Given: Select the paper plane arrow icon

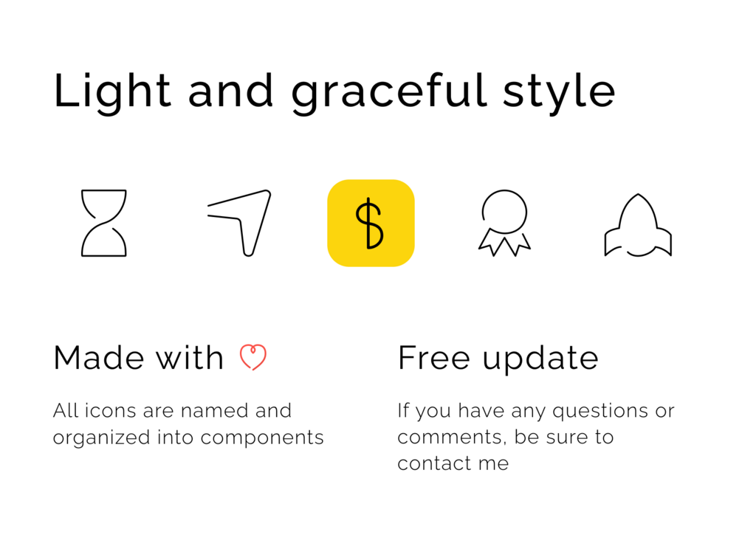Looking at the screenshot, I should tap(239, 224).
